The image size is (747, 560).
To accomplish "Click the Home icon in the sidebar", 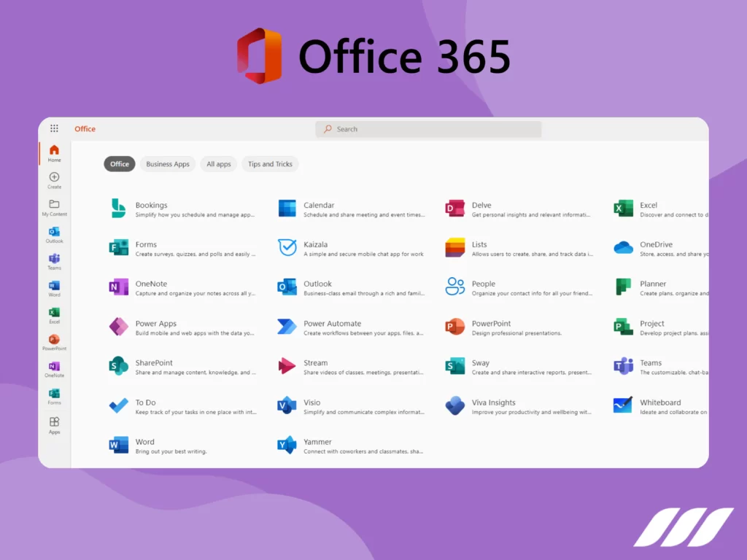I will [54, 151].
